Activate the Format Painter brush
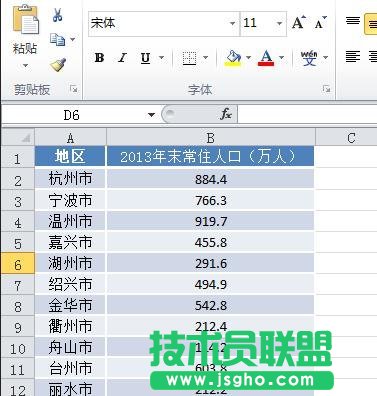 (58, 64)
